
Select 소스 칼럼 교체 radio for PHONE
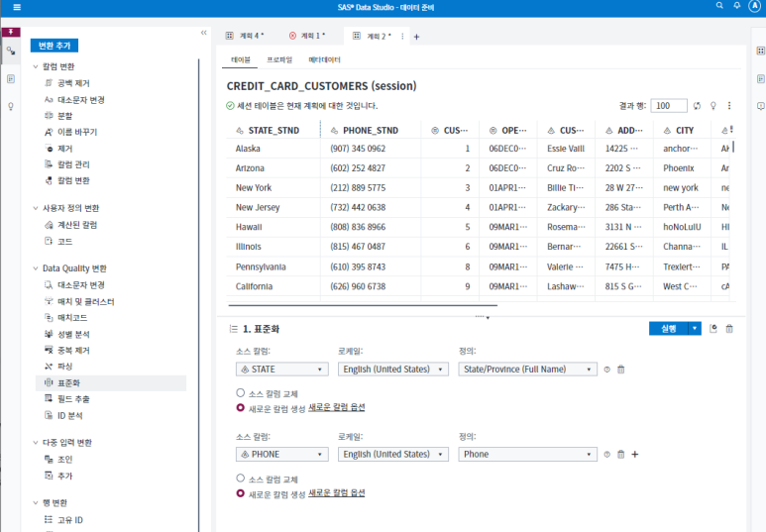coord(241,479)
